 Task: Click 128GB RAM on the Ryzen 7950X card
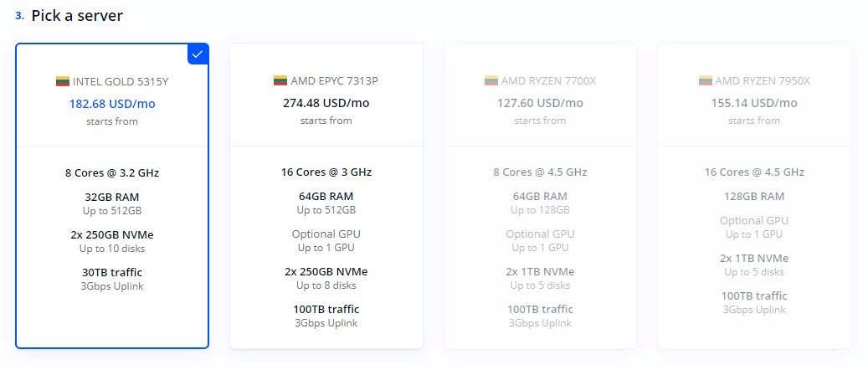point(754,197)
